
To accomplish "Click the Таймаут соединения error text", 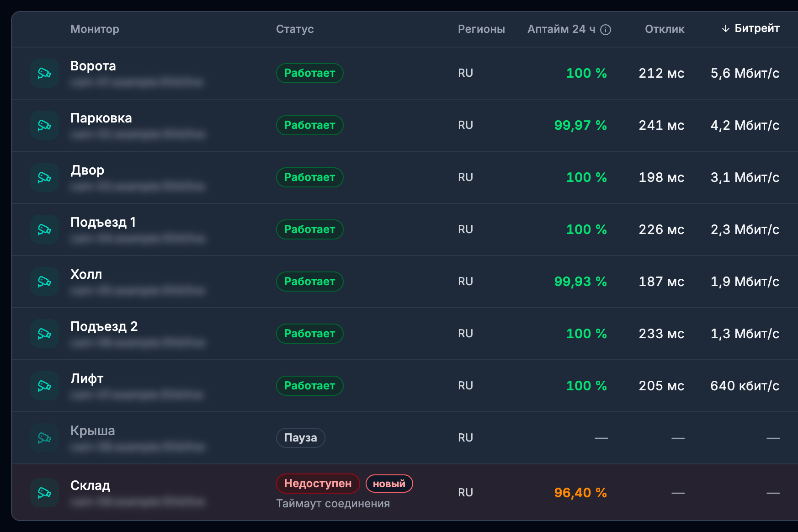I will [333, 504].
